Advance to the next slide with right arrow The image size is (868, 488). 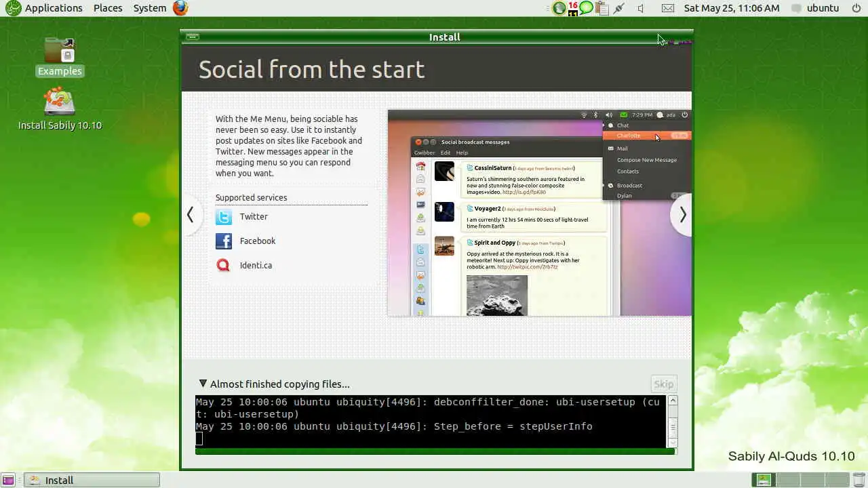click(682, 215)
